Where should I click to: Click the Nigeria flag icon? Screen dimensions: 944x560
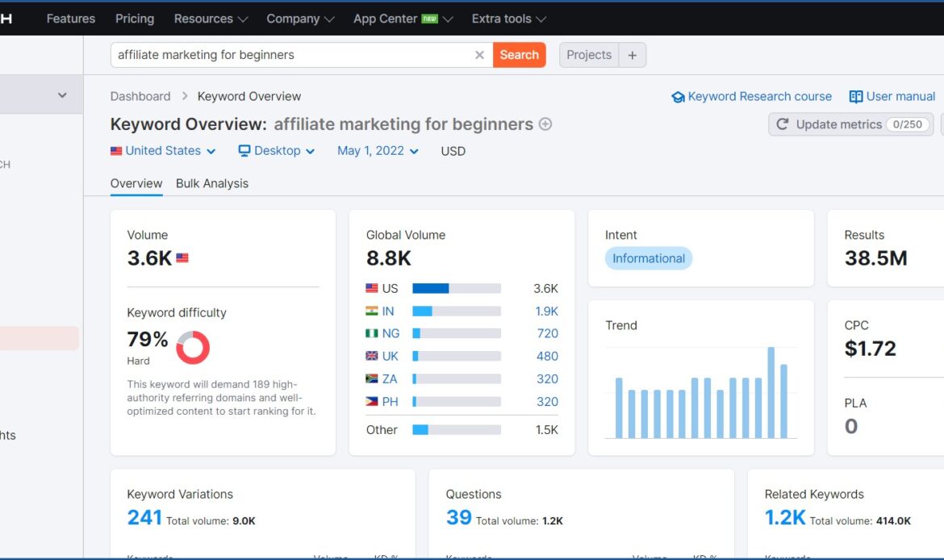pos(372,333)
